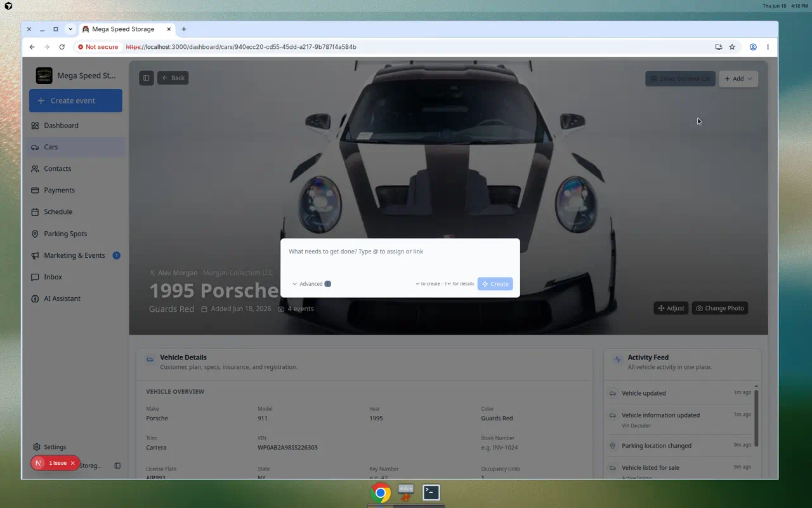Click the notification badge on Marketing & Events

116,255
